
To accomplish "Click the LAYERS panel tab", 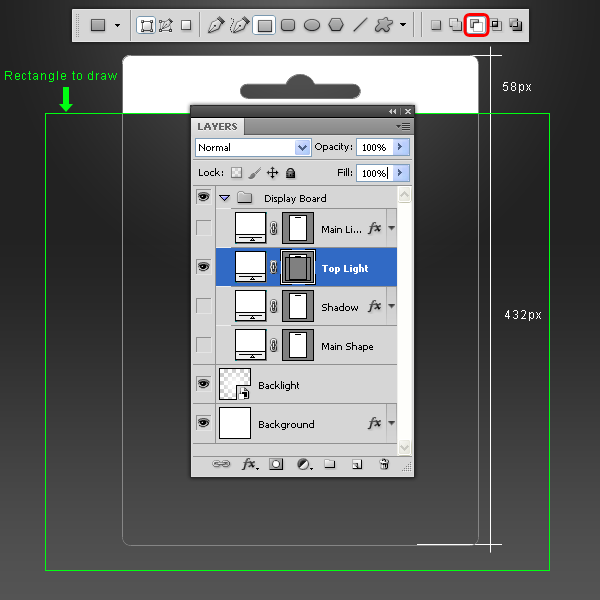I will pos(217,127).
